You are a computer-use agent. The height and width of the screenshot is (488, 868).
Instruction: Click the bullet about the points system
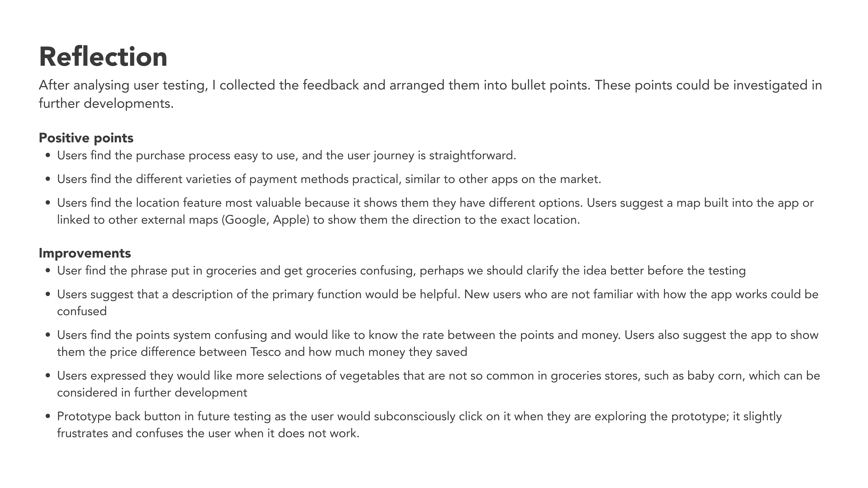pos(437,335)
